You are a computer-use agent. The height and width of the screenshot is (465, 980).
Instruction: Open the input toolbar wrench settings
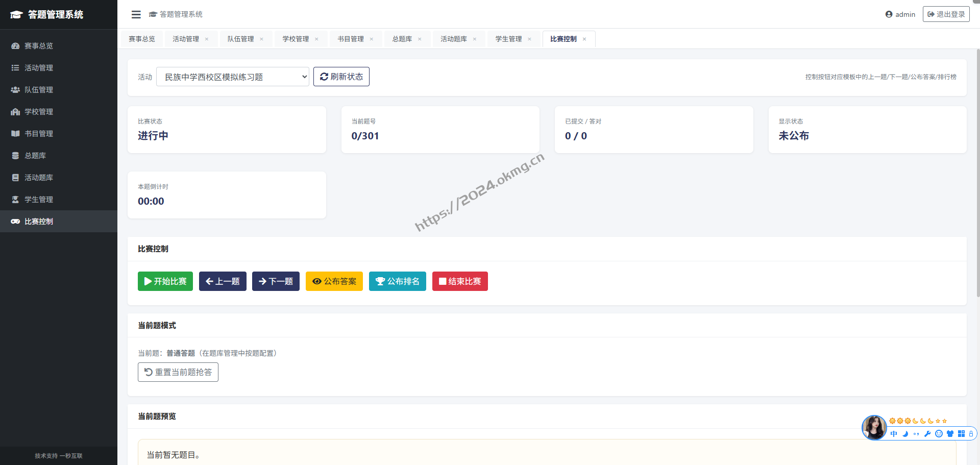[x=927, y=434]
